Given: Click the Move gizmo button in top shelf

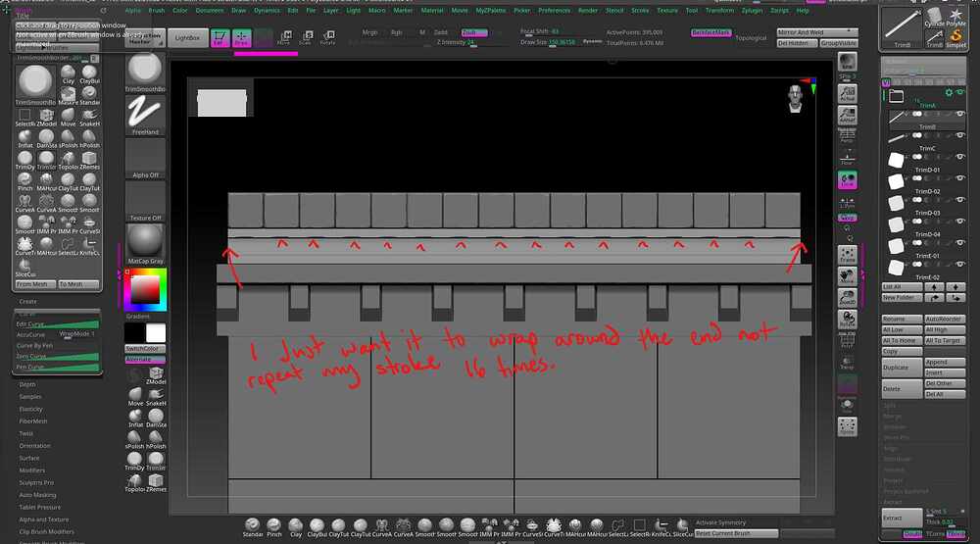Looking at the screenshot, I should pyautogui.click(x=284, y=37).
